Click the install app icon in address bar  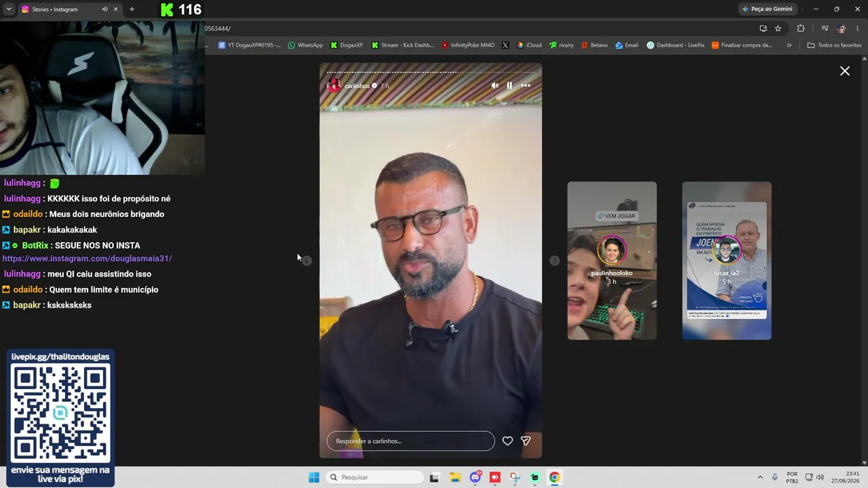763,28
